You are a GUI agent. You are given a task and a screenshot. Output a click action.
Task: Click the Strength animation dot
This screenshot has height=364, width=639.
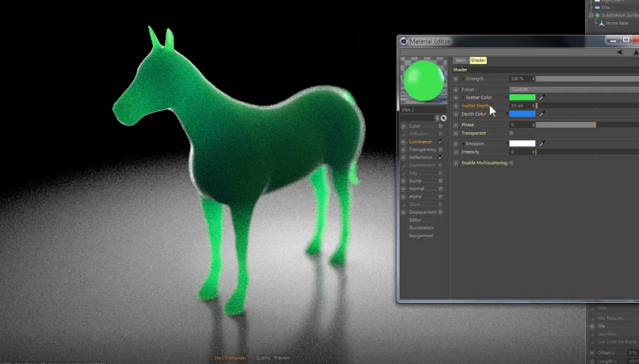tap(456, 78)
